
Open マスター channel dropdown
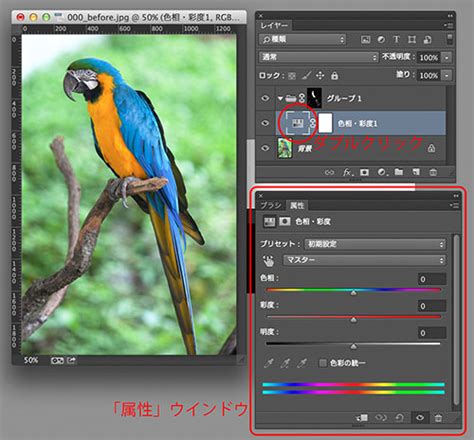[365, 260]
